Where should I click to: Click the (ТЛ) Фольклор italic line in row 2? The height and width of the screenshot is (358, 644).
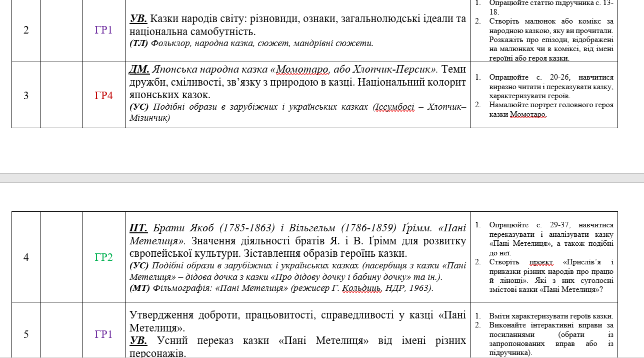[x=251, y=43]
